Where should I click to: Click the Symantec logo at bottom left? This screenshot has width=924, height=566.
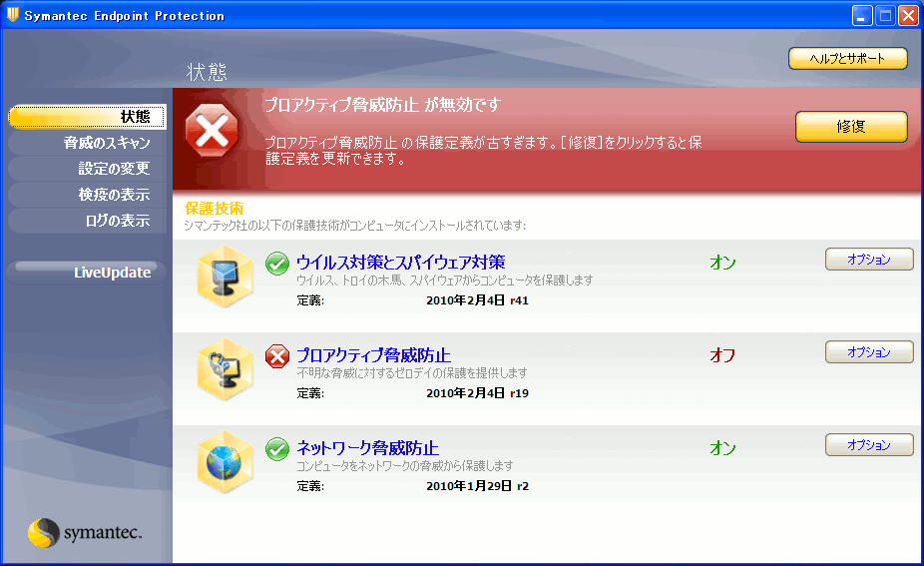(x=85, y=532)
